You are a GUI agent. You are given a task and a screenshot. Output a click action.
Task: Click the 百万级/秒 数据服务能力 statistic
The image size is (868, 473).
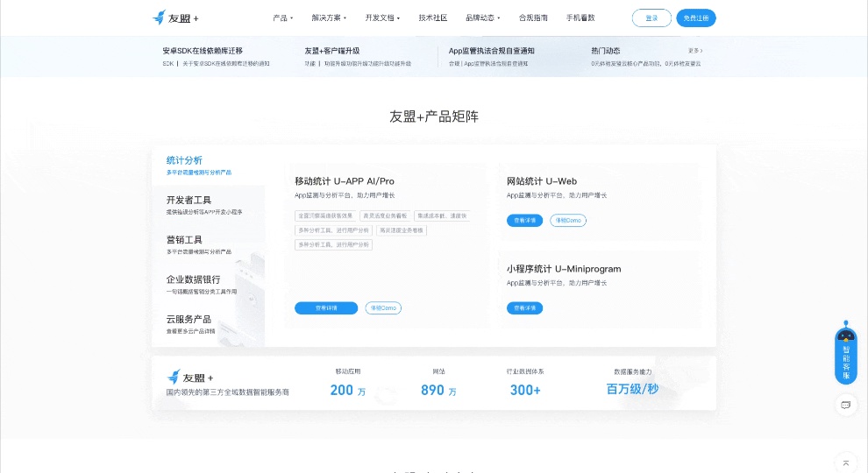(632, 383)
